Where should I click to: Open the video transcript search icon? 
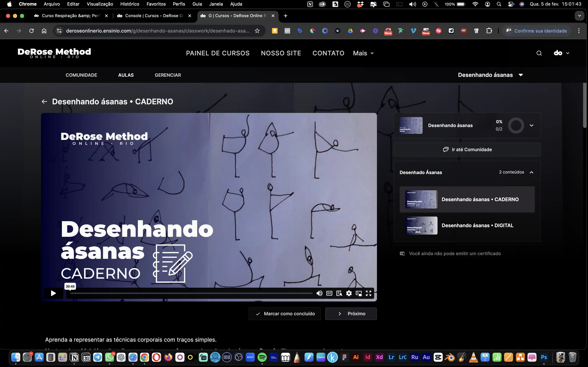coord(339,293)
